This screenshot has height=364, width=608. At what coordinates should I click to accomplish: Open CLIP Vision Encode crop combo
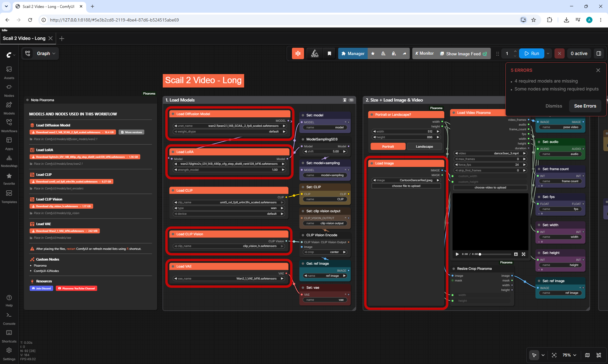(325, 252)
